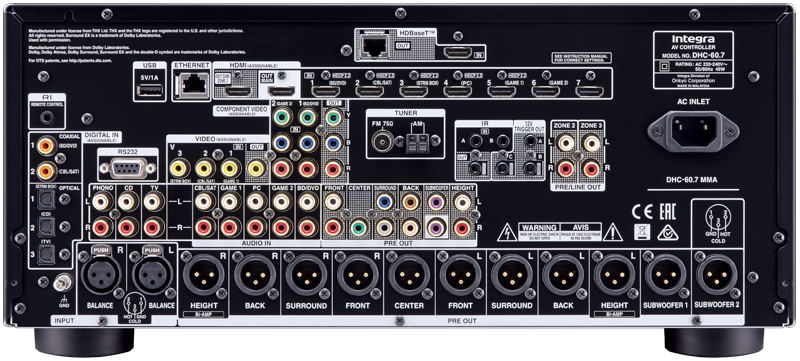
Task: Click the 'DHC-60.7 MMA' label
Action: (693, 179)
